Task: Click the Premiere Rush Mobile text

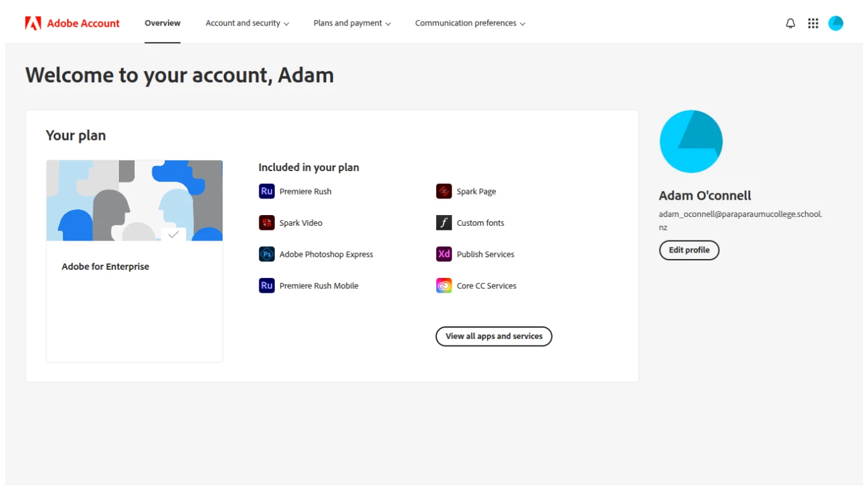Action: point(319,286)
